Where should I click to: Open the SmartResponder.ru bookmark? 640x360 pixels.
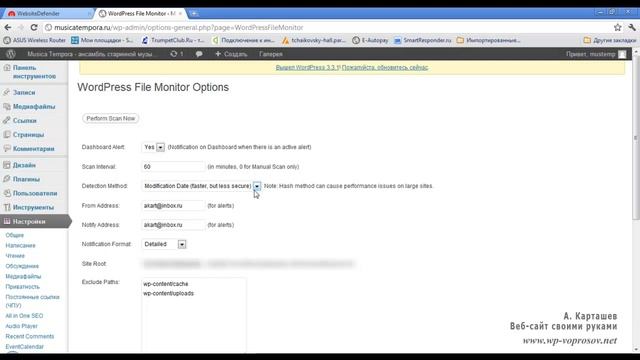pos(422,40)
